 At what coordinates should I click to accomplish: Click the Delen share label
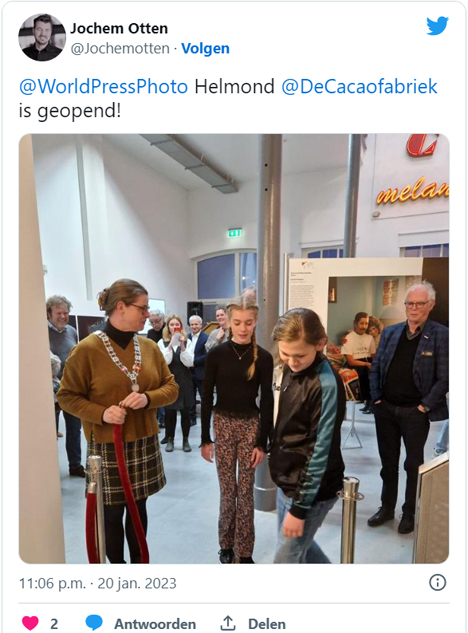[267, 624]
